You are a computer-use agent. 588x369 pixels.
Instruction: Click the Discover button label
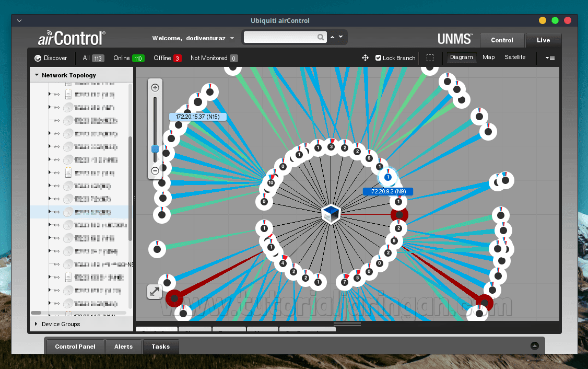point(55,58)
